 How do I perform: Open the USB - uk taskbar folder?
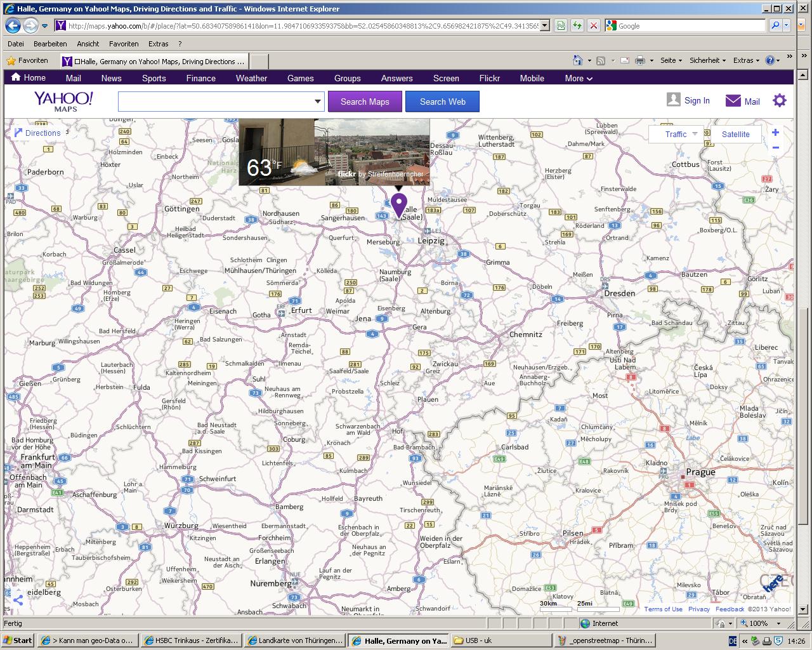501,640
